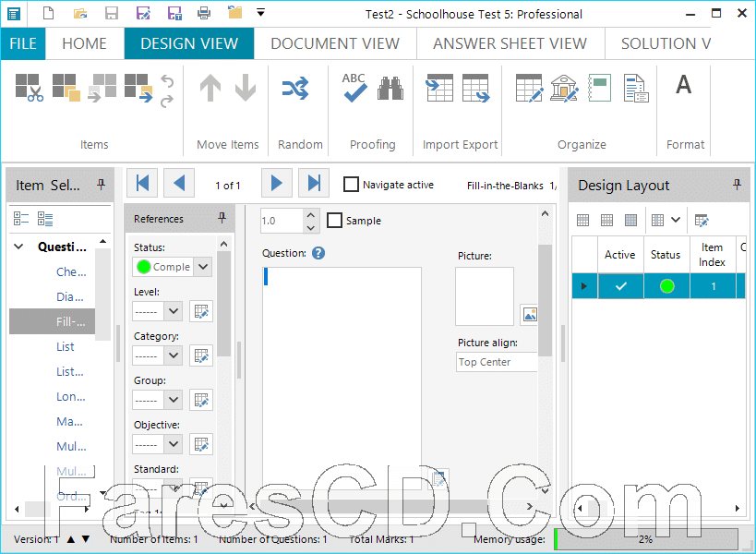Click the Export table icon
756x554 pixels.
click(476, 88)
